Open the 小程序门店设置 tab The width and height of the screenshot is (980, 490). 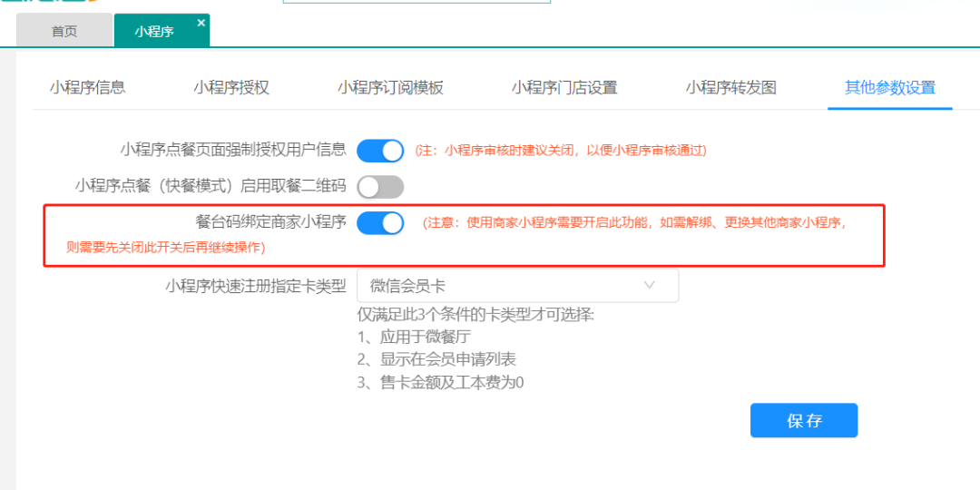pos(563,88)
